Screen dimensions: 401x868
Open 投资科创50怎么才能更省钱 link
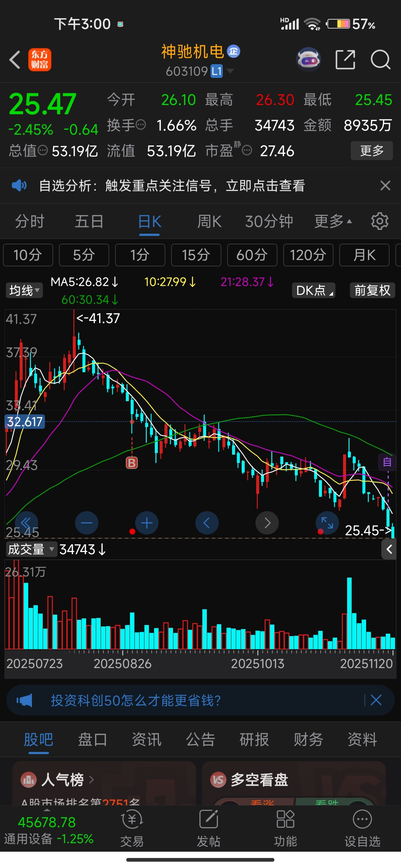pos(136,700)
